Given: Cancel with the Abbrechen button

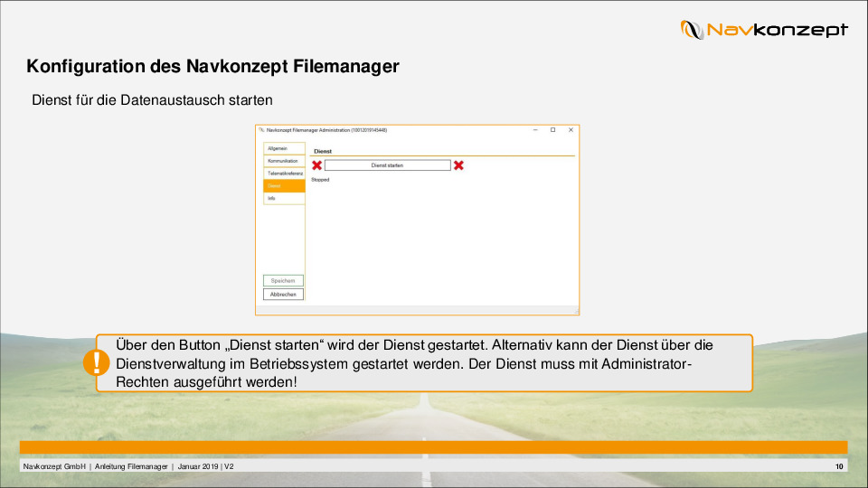Looking at the screenshot, I should pos(283,295).
